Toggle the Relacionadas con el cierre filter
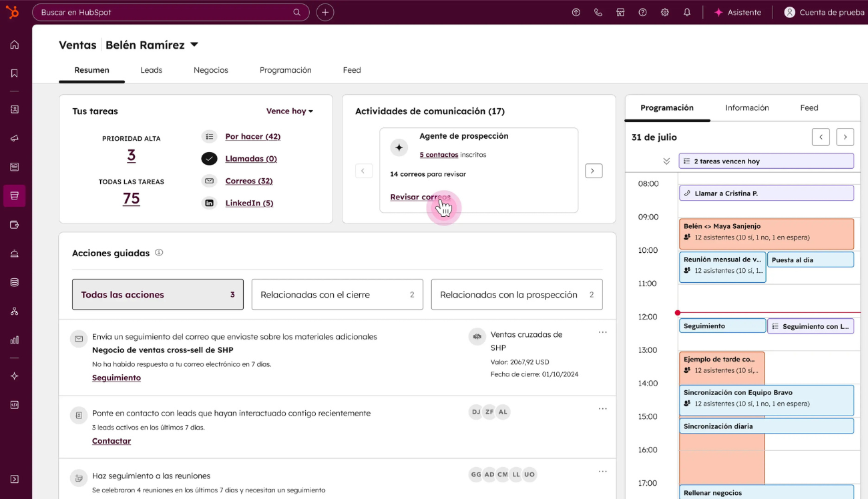868x499 pixels. [x=337, y=294]
